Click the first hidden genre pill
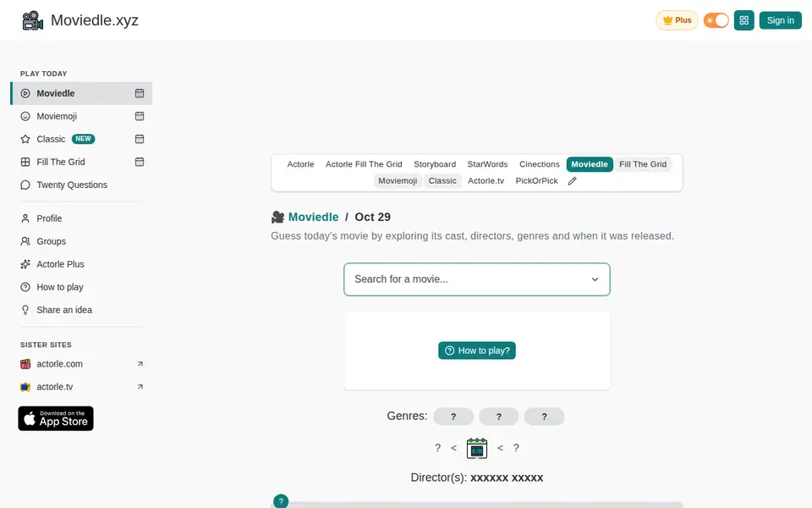The width and height of the screenshot is (812, 508). (453, 417)
